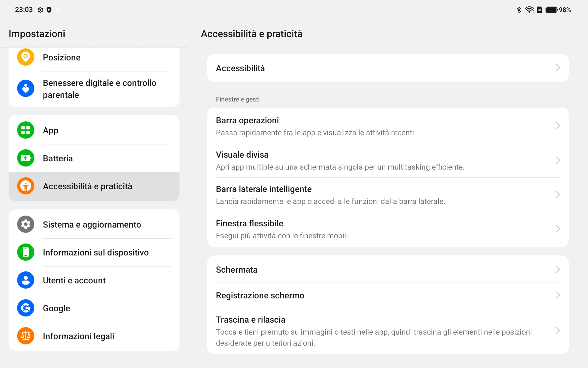The height and width of the screenshot is (368, 588).
Task: Open the Schermata option
Action: 388,269
